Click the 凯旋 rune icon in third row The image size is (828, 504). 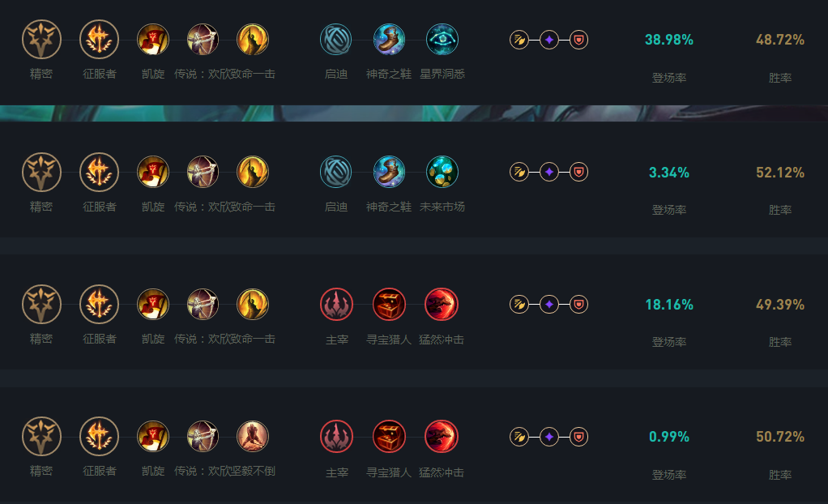coord(152,305)
